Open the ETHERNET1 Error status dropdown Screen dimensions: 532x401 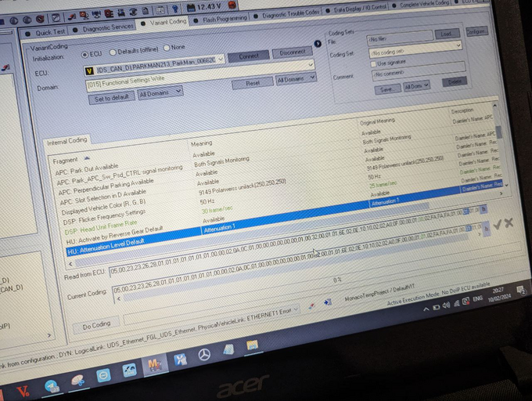[x=296, y=309]
